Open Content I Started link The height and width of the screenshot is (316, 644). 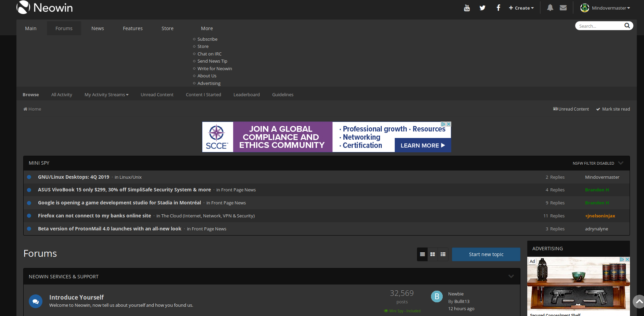click(x=203, y=94)
